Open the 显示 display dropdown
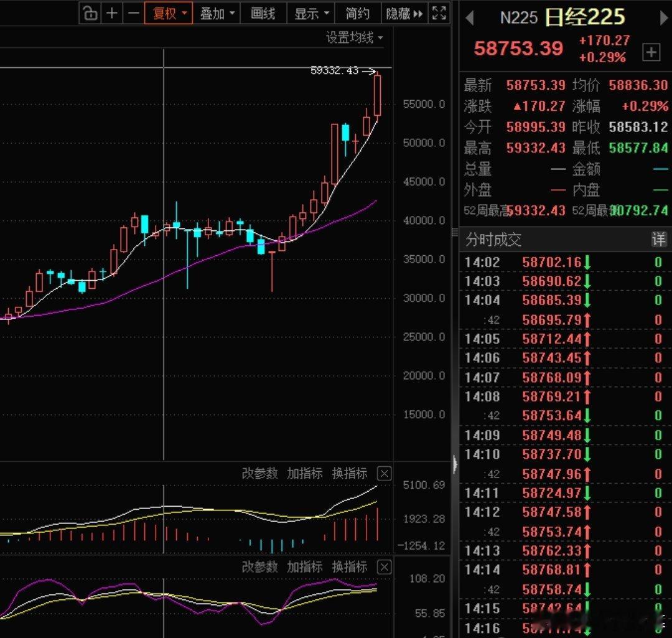 pyautogui.click(x=311, y=13)
